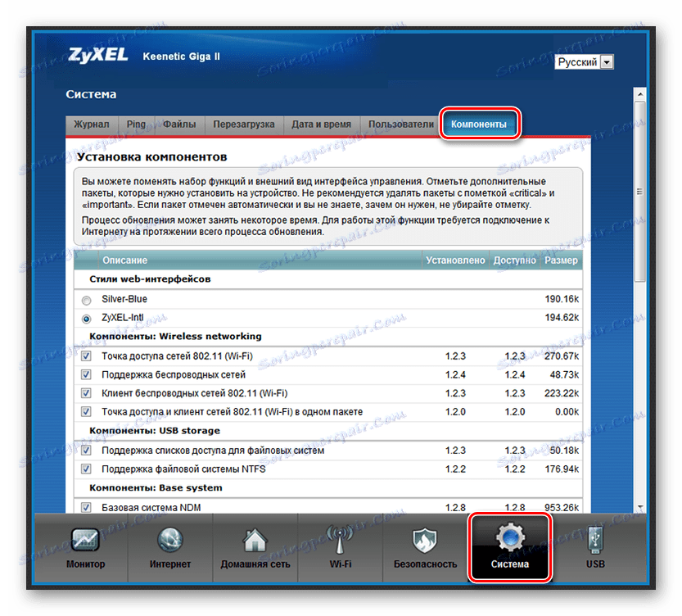Viewport: 682px width, 616px height.
Task: Click the Стили web-интерфейсов heading
Action: 150,279
